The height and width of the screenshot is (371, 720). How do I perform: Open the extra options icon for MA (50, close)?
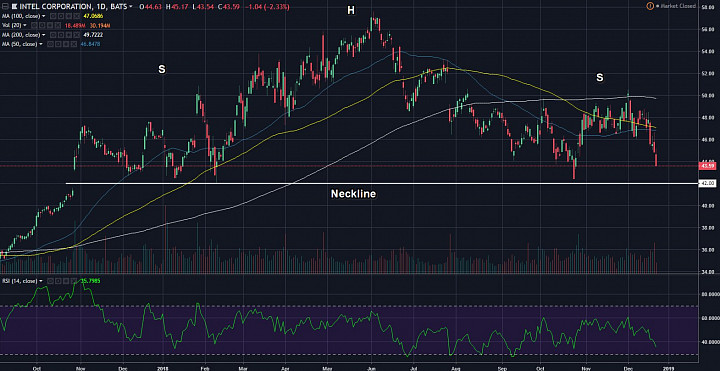tap(66, 44)
